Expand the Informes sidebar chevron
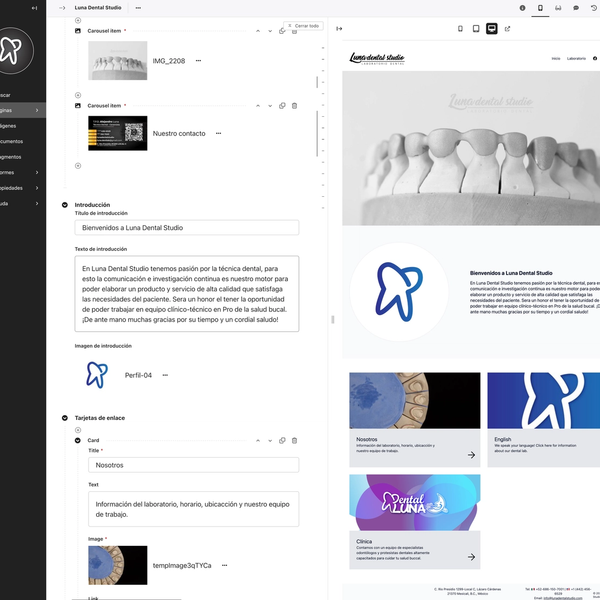The image size is (600, 600). (37, 173)
